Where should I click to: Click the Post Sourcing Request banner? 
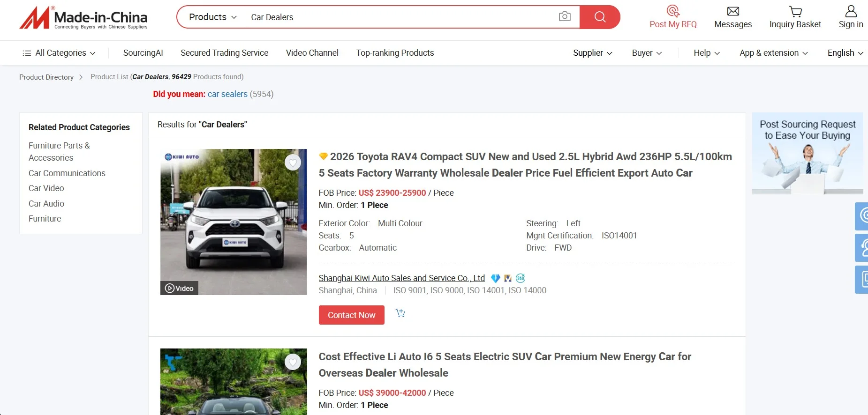(x=808, y=153)
